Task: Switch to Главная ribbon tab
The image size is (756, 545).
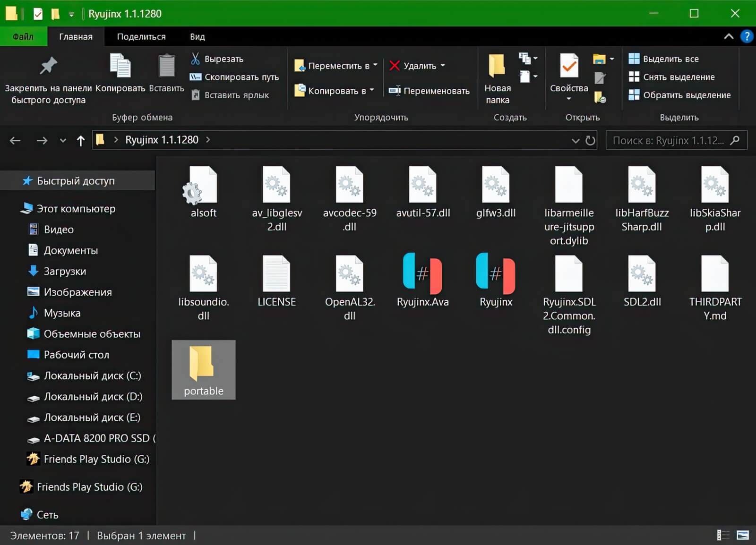Action: [x=76, y=36]
